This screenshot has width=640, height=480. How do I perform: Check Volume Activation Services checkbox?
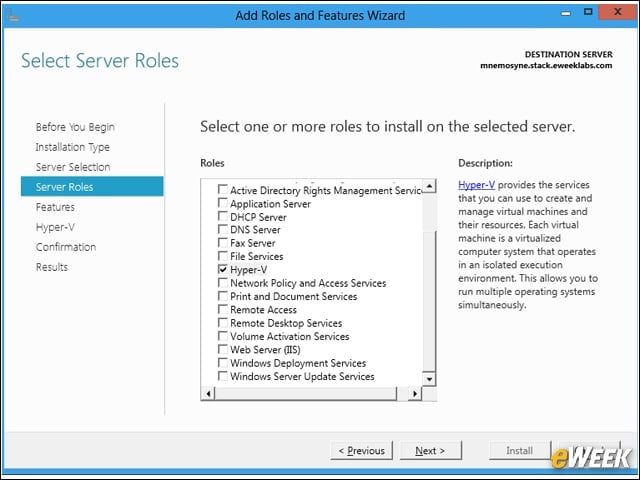click(223, 336)
